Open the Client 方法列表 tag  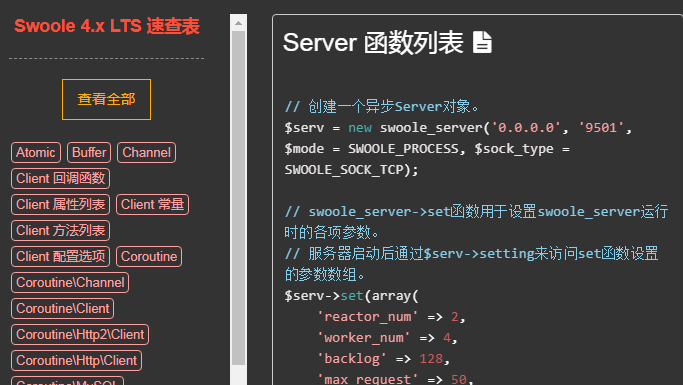61,230
